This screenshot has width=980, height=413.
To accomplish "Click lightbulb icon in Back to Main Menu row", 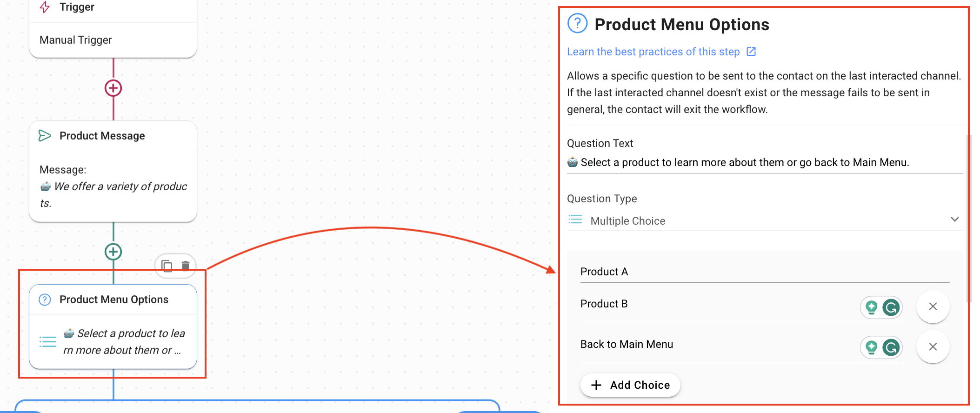I will pos(871,347).
